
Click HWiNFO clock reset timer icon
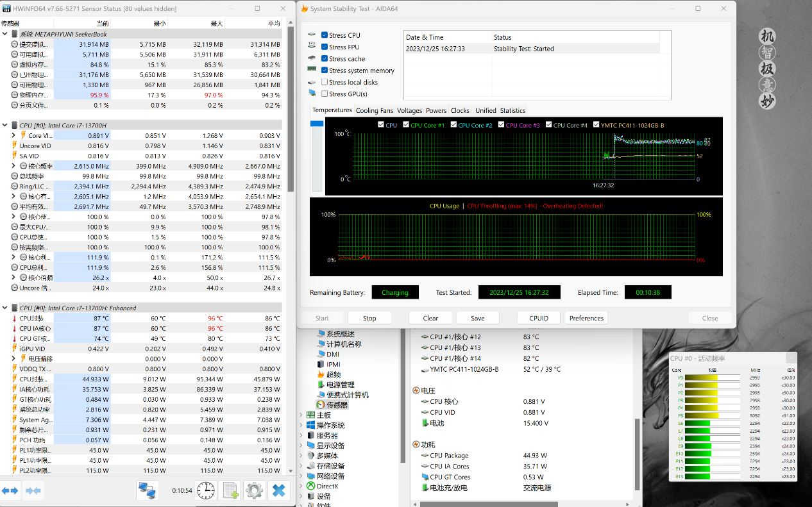pyautogui.click(x=206, y=491)
